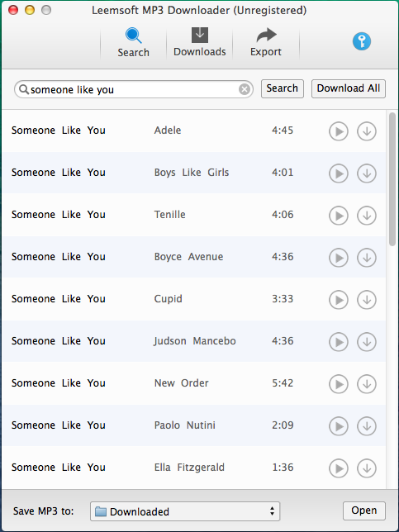Open the Export toolbar item
The height and width of the screenshot is (532, 399).
(266, 42)
